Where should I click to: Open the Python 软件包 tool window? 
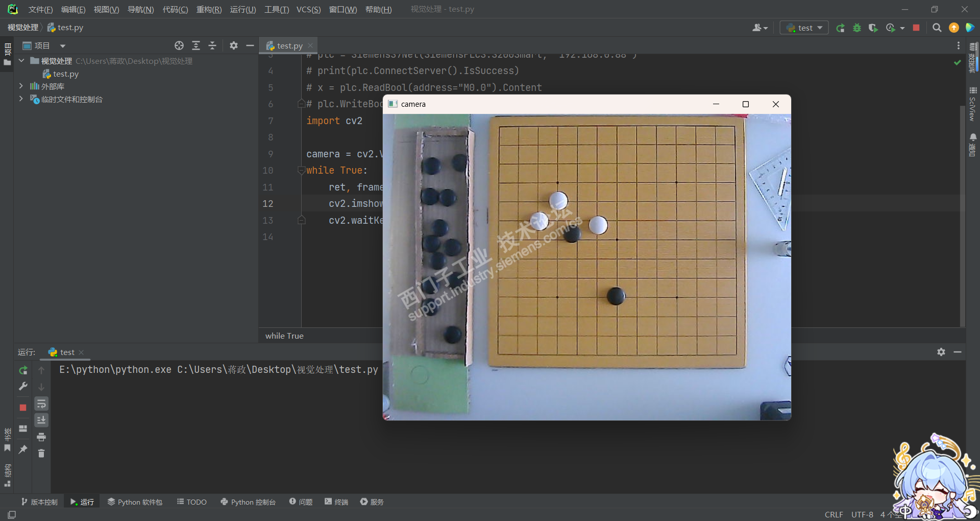pos(135,502)
